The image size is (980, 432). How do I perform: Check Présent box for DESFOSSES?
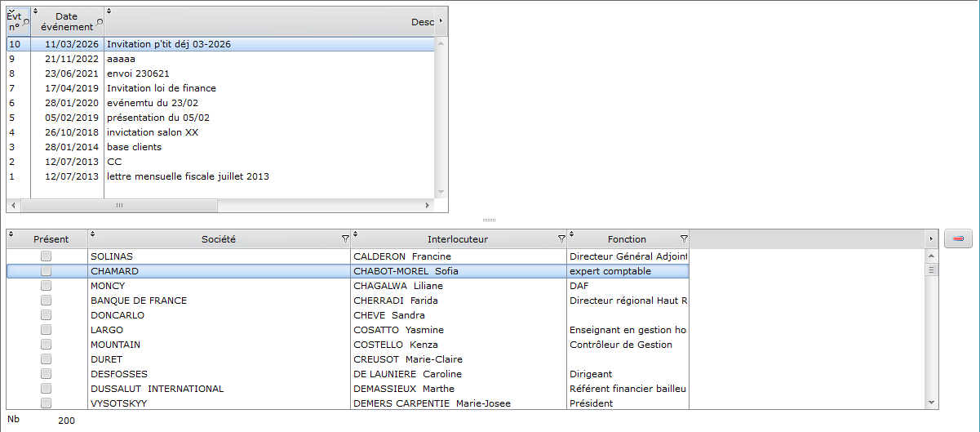click(47, 374)
